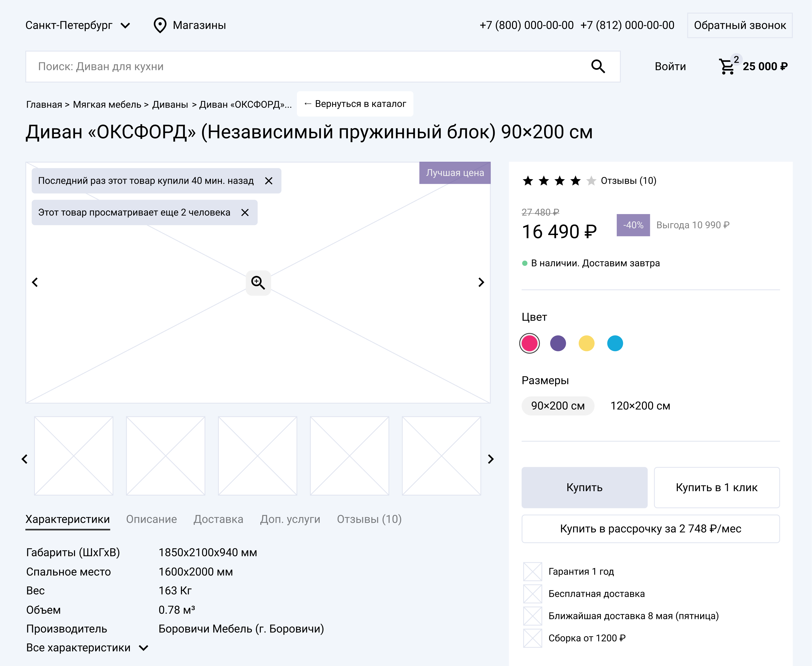Show next main product image

click(x=481, y=282)
